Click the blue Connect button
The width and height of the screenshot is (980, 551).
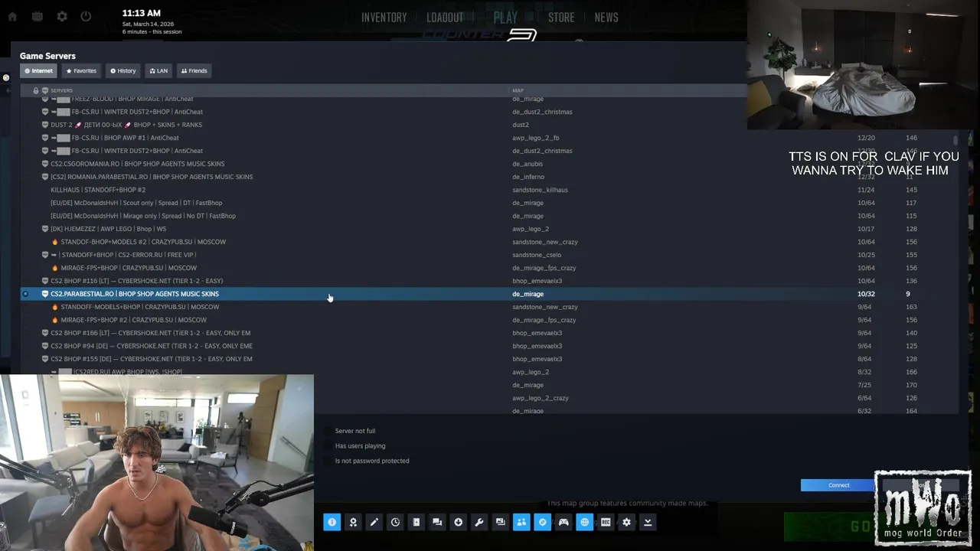click(x=838, y=485)
